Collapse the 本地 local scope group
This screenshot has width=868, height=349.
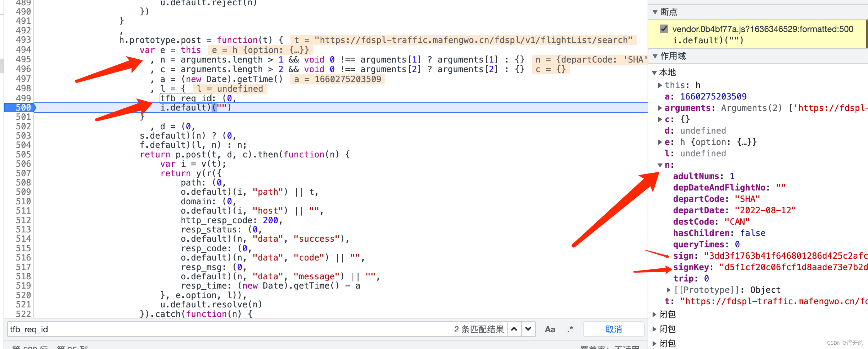click(x=654, y=73)
